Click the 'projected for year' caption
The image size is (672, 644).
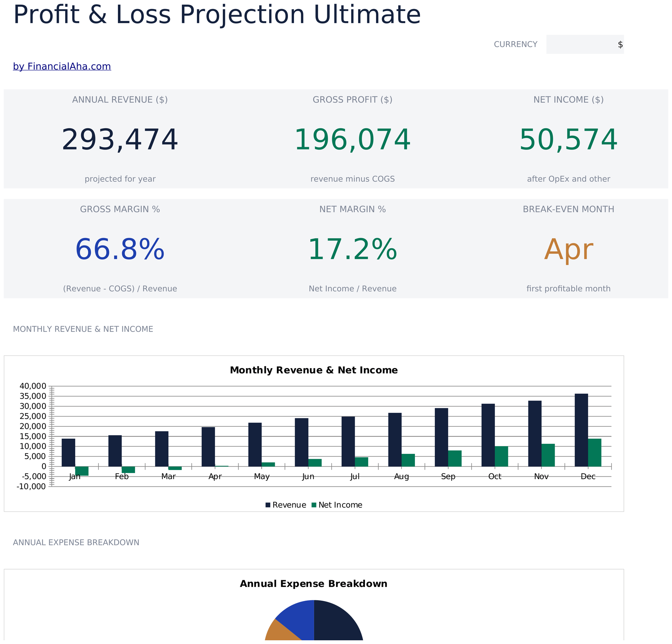click(x=120, y=179)
